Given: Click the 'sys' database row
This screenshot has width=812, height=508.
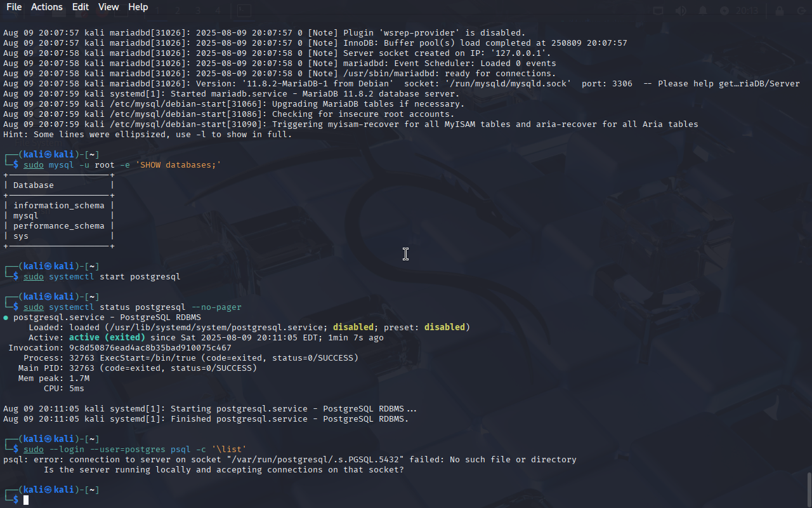Looking at the screenshot, I should point(59,236).
